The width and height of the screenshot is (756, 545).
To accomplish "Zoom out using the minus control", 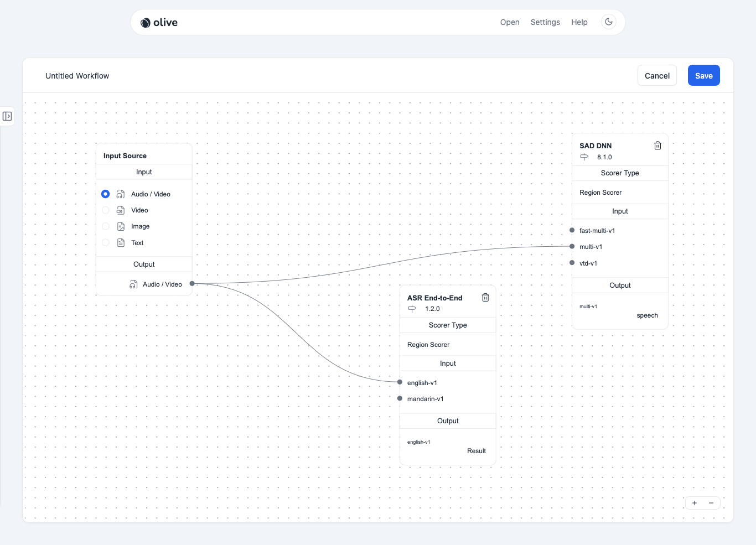I will pyautogui.click(x=711, y=503).
